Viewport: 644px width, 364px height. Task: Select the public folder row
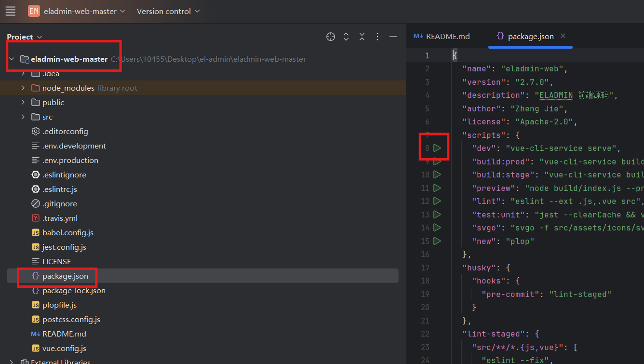click(x=202, y=103)
